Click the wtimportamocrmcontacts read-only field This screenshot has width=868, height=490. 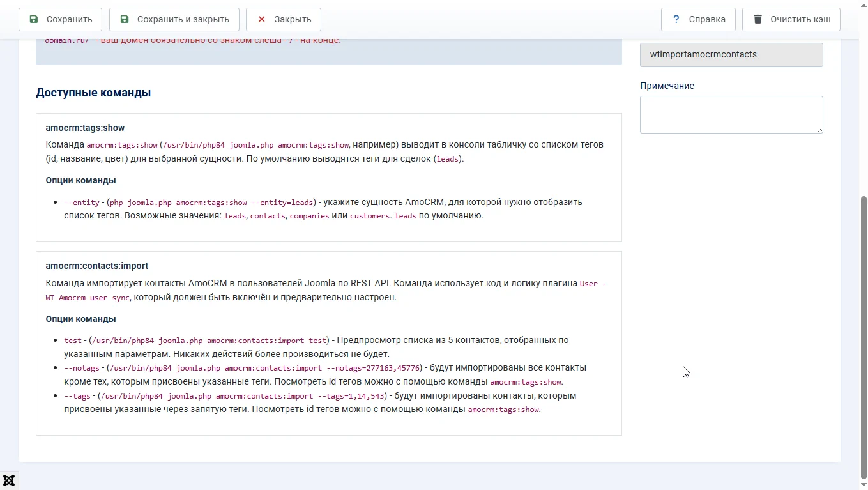tap(731, 55)
